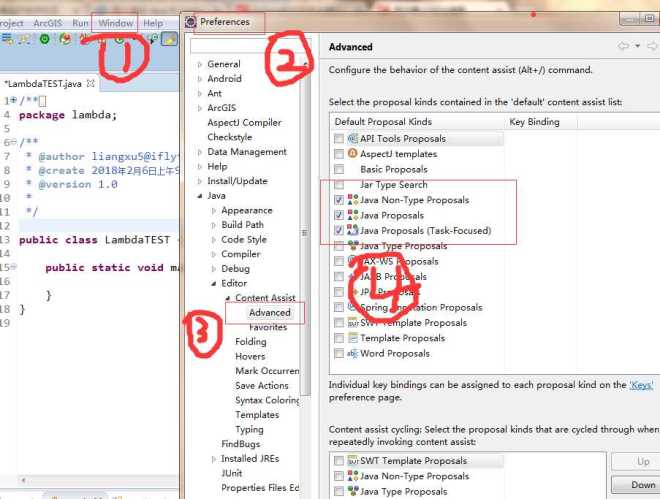Click the Java Proposals (Task-Focused) row icon
This screenshot has height=499, width=660.
coord(352,230)
